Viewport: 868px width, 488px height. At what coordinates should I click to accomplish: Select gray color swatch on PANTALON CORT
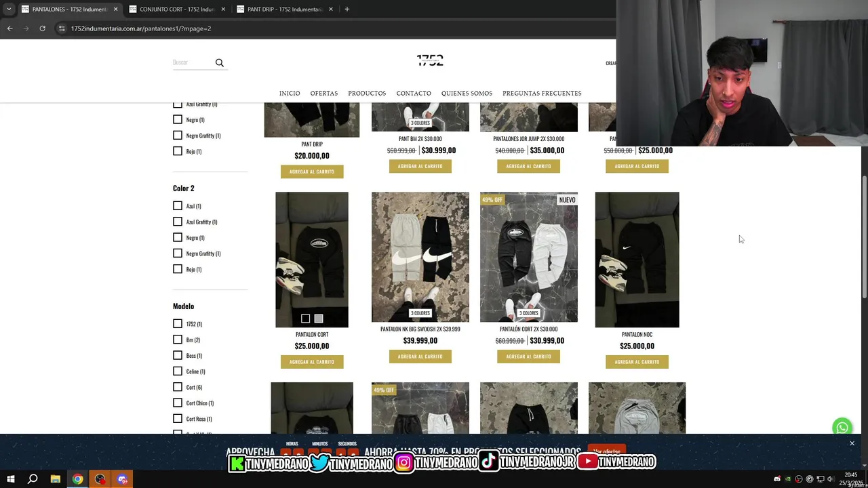tap(319, 319)
